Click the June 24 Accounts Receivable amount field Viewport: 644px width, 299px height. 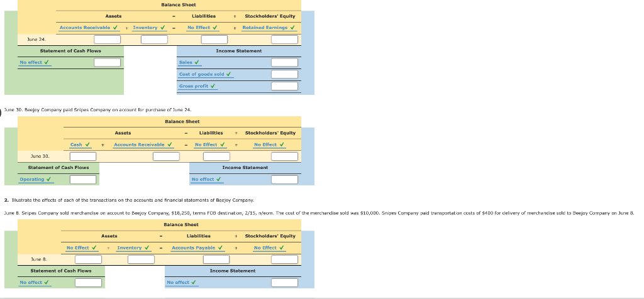click(x=107, y=40)
